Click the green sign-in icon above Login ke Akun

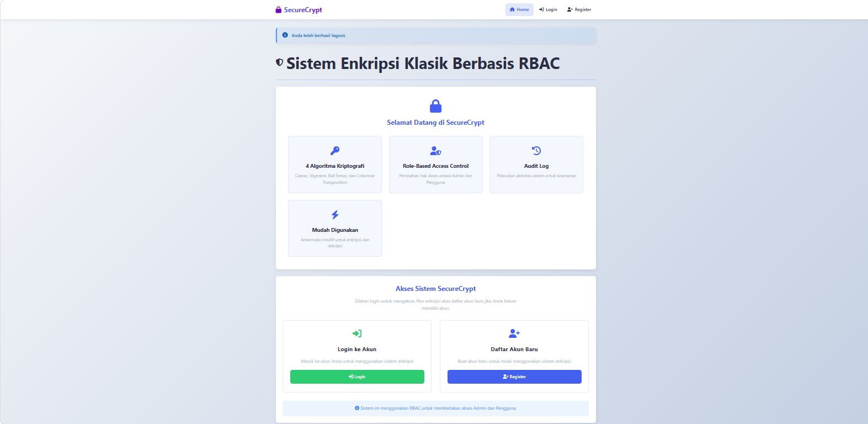pyautogui.click(x=357, y=333)
